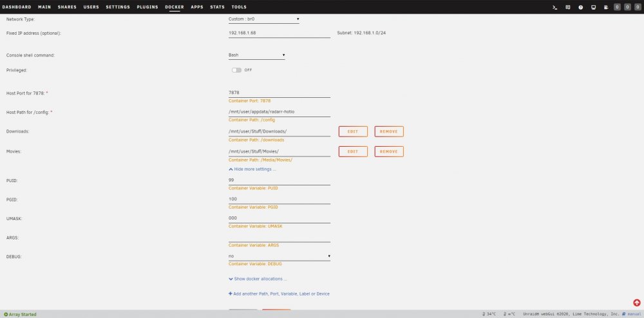Click the UMASK value field

pyautogui.click(x=279, y=218)
